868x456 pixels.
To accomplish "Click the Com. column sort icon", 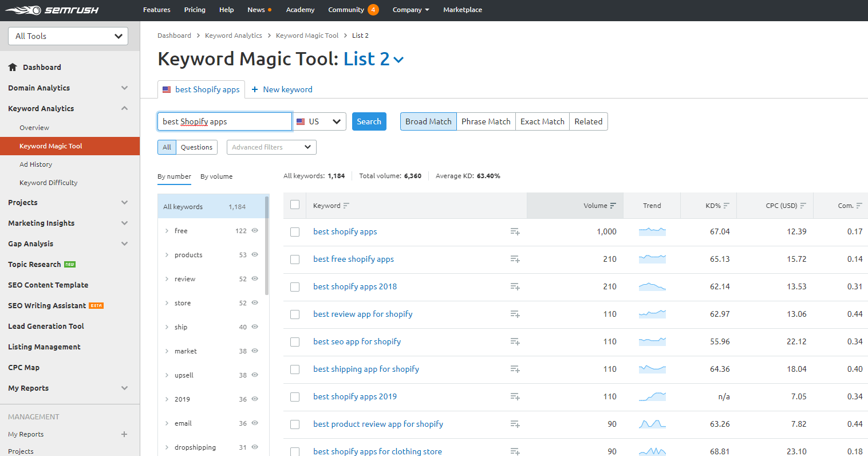I will 859,206.
